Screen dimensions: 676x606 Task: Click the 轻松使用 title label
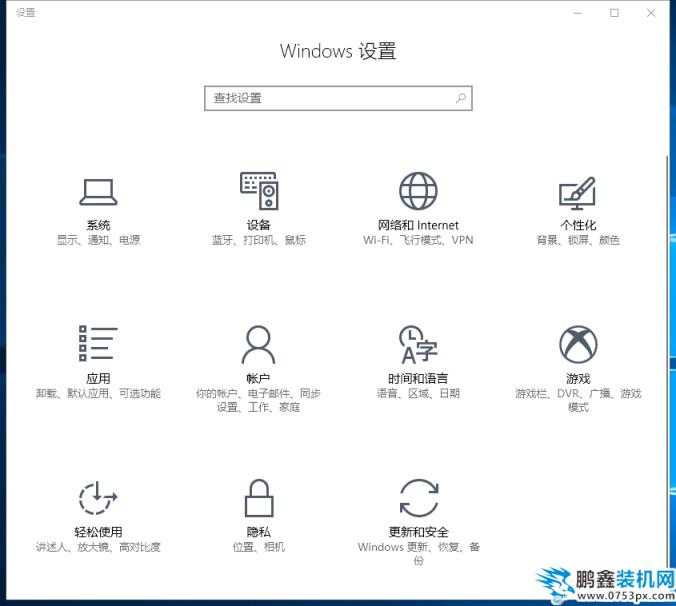(x=98, y=532)
